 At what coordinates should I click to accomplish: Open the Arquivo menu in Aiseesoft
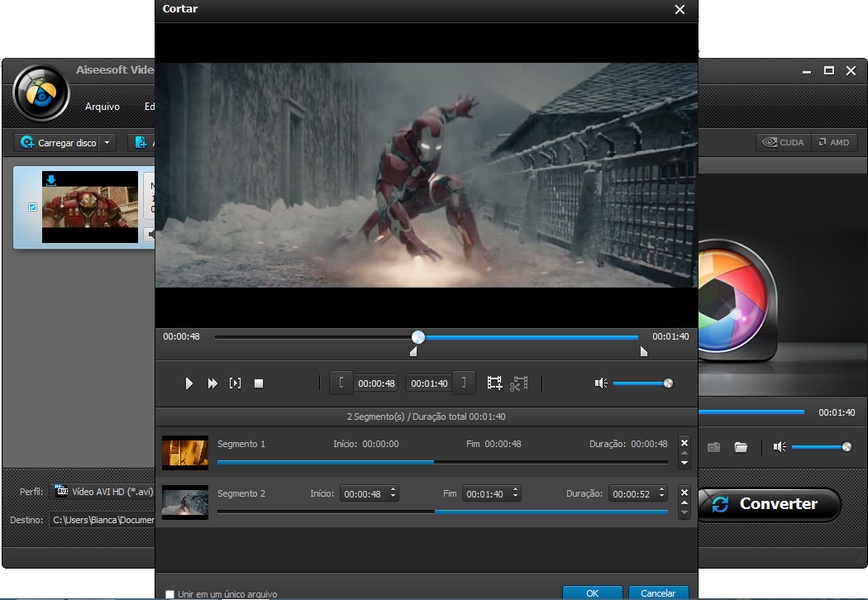tap(102, 106)
